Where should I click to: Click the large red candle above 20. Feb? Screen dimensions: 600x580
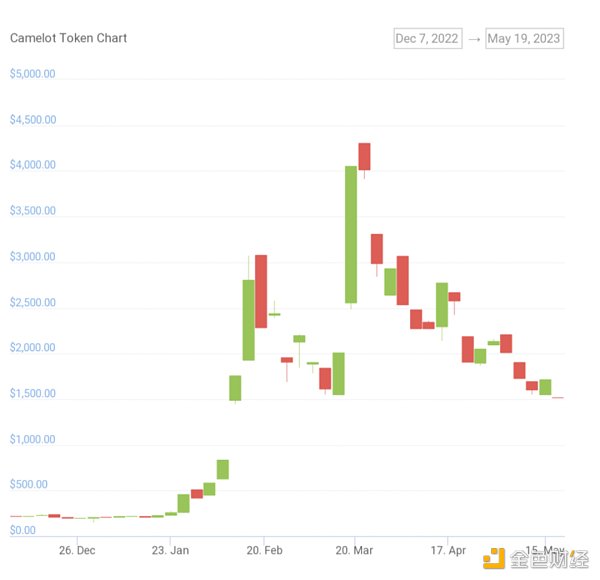coord(261,291)
